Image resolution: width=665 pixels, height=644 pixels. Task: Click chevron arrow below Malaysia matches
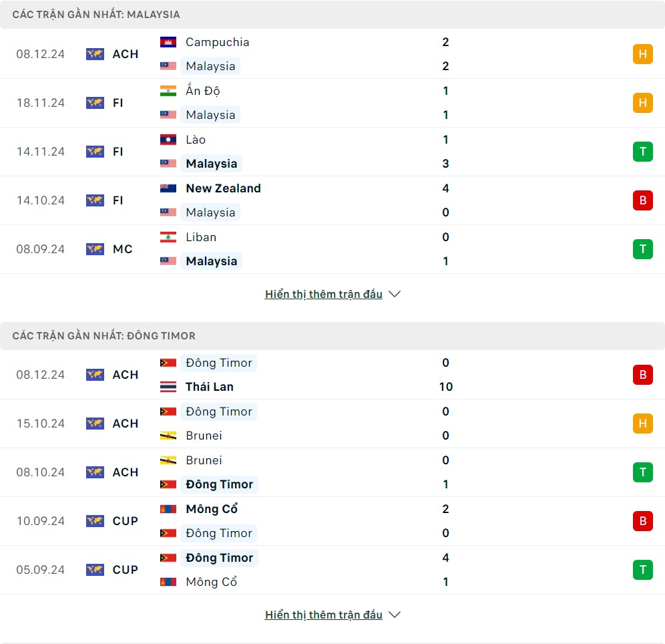(395, 295)
